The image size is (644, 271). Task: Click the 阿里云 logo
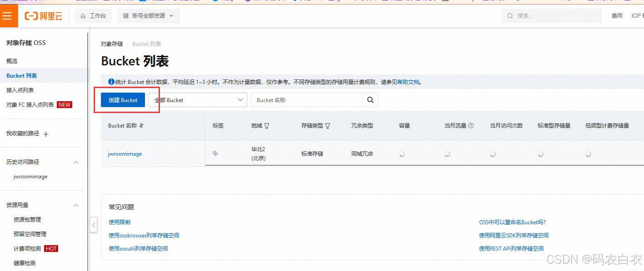tap(43, 16)
